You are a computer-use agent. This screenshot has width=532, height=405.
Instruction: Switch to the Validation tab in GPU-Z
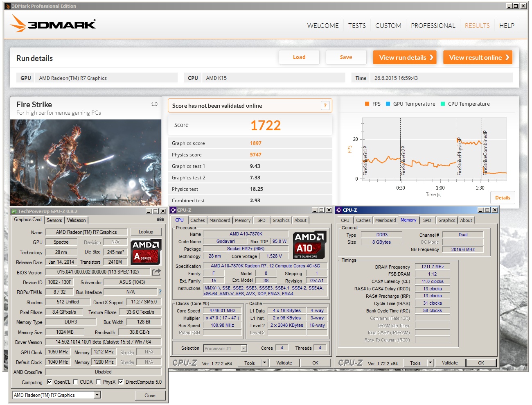77,220
